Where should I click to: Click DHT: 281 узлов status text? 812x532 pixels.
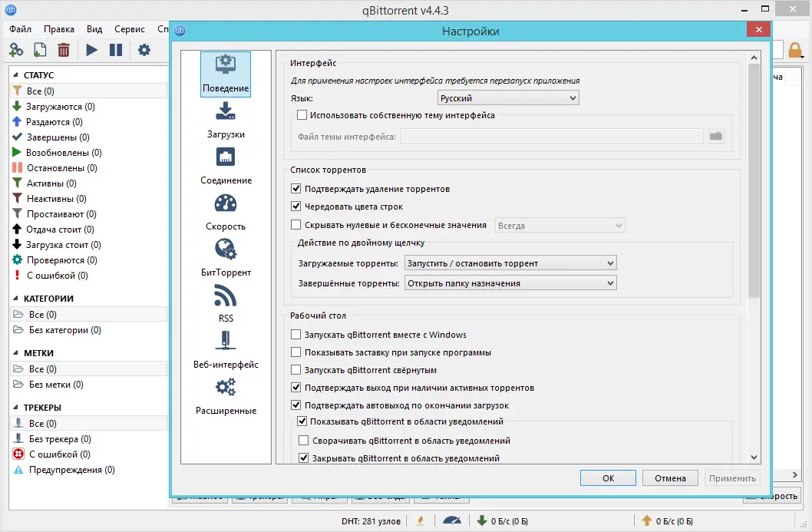pyautogui.click(x=371, y=521)
